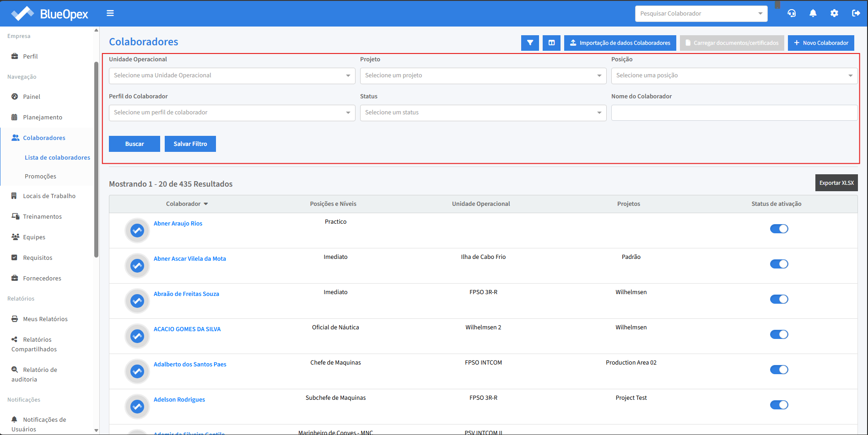Click the sidebar scroll-down arrow
This screenshot has width=868, height=435.
coord(96,430)
